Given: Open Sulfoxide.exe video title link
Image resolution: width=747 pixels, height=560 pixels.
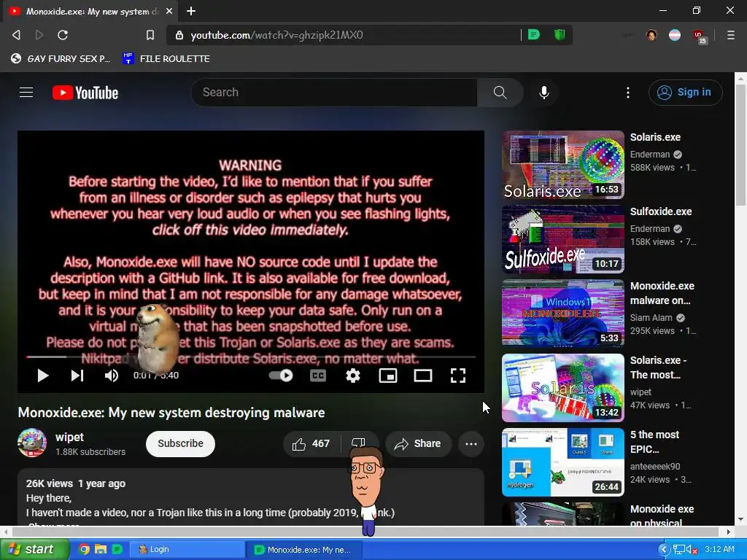Looking at the screenshot, I should coord(661,211).
